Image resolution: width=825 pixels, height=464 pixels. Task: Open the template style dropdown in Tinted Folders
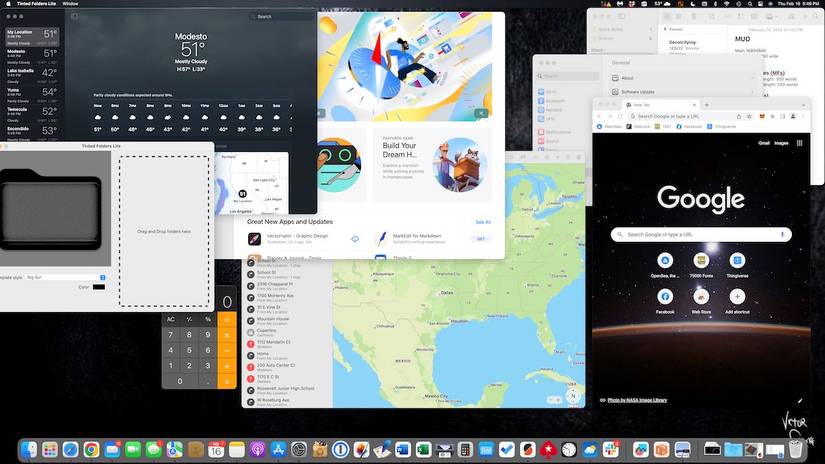click(66, 277)
